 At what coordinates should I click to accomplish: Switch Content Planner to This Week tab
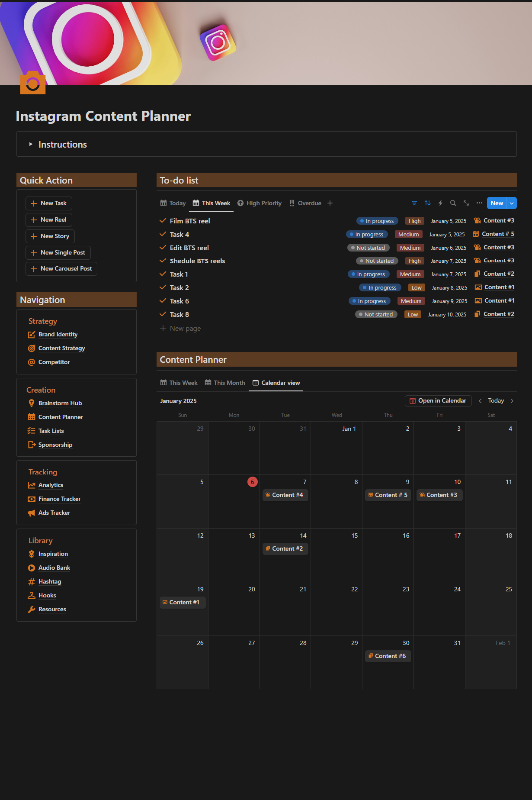coord(179,383)
